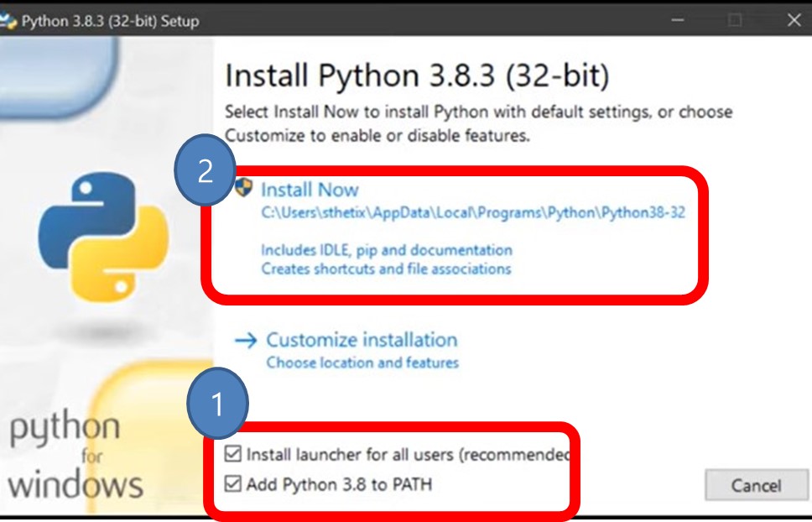Viewport: 812px width, 522px height.
Task: Minimize the Python Setup window
Action: (677, 20)
